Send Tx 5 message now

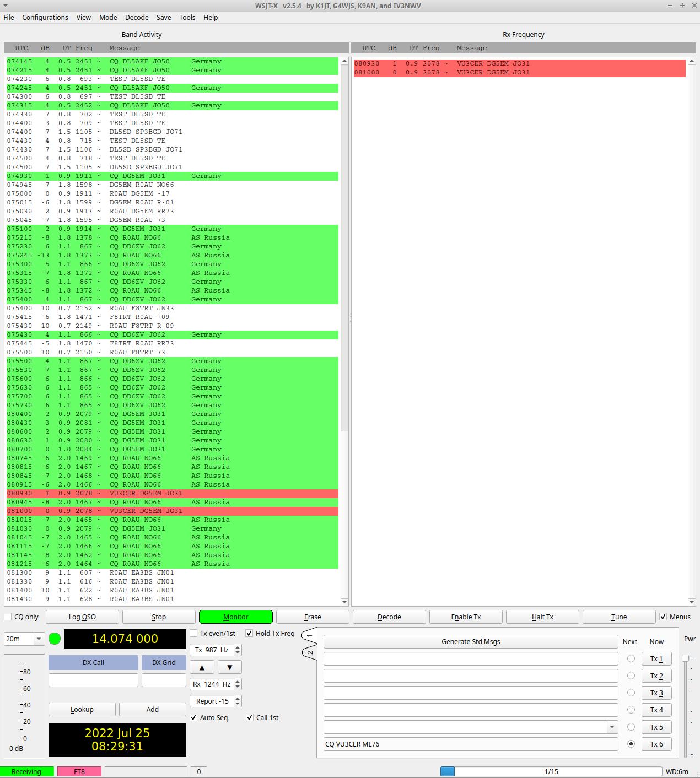pyautogui.click(x=656, y=727)
